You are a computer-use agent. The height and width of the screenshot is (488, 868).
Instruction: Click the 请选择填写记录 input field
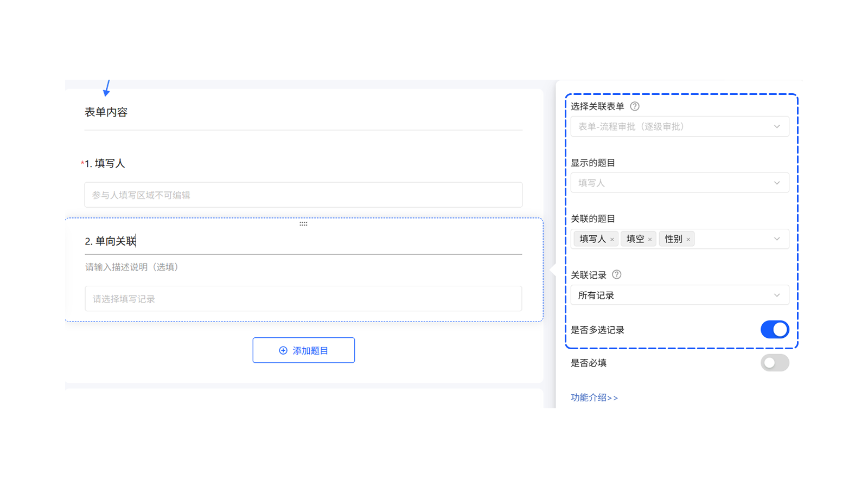303,298
